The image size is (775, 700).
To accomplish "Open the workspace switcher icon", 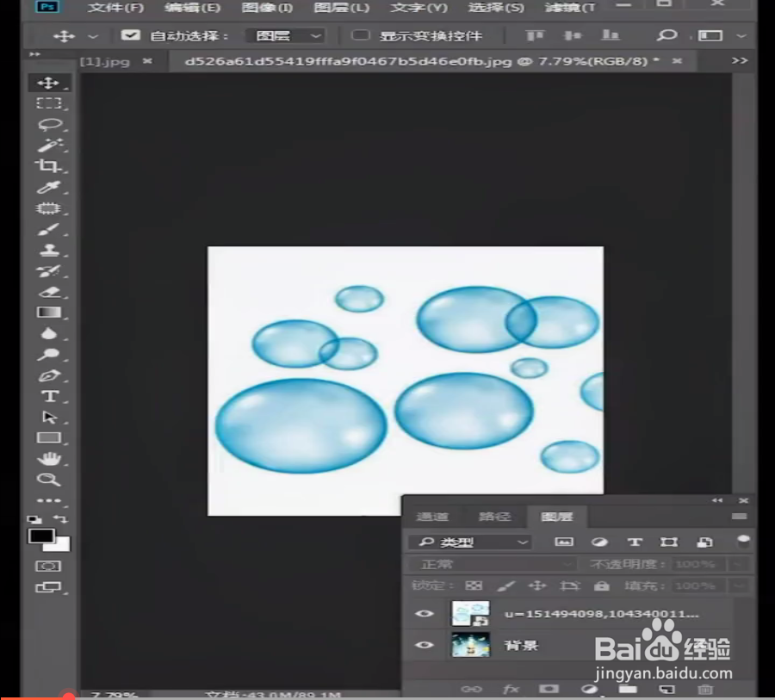I will click(710, 35).
